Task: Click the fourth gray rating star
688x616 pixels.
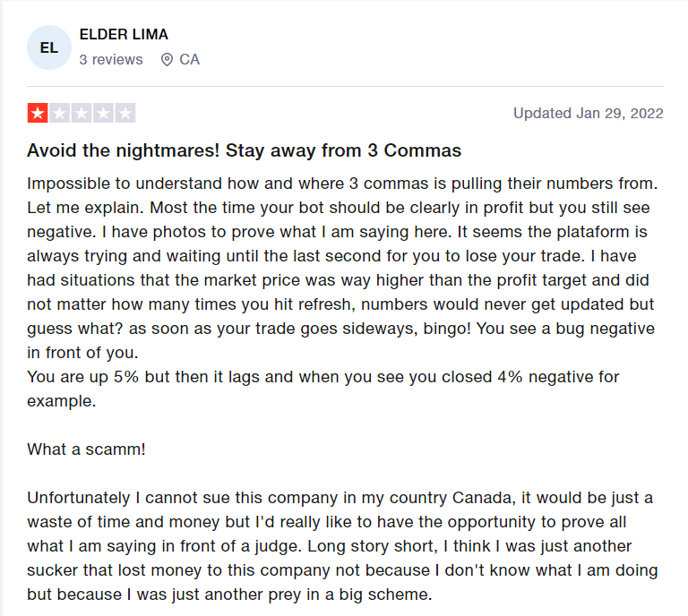Action: (x=103, y=113)
